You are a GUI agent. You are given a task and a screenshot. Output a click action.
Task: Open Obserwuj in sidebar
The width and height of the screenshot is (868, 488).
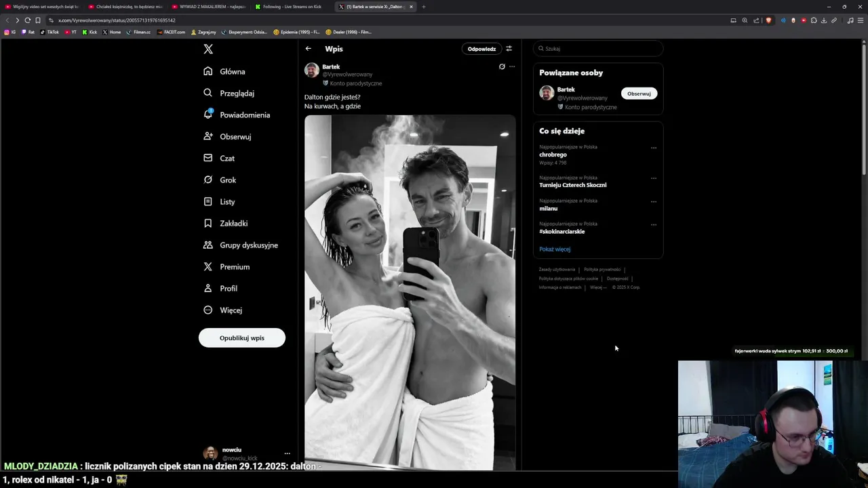(x=227, y=136)
